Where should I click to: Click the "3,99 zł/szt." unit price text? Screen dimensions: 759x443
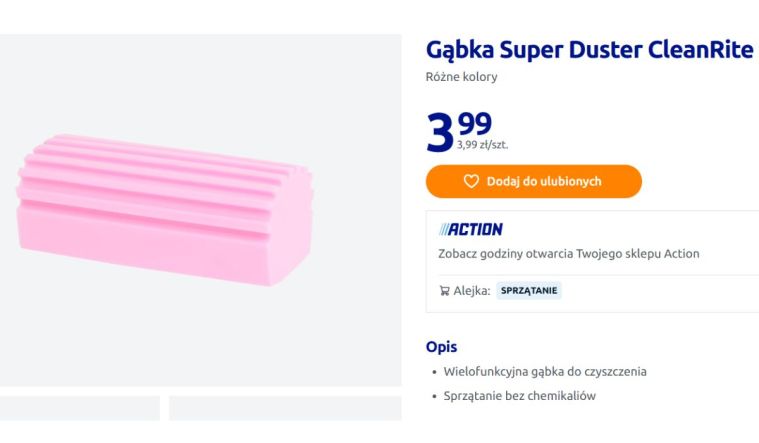click(x=482, y=145)
